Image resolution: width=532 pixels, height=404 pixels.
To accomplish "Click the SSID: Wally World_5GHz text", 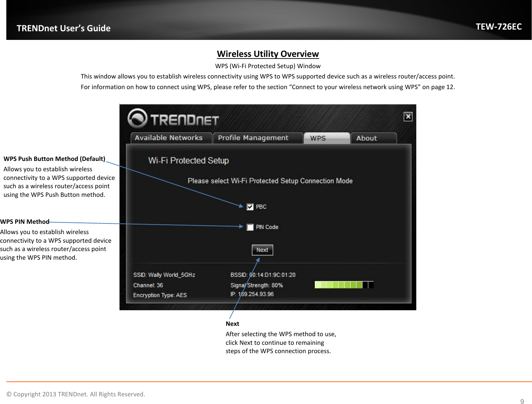I will click(x=164, y=275).
